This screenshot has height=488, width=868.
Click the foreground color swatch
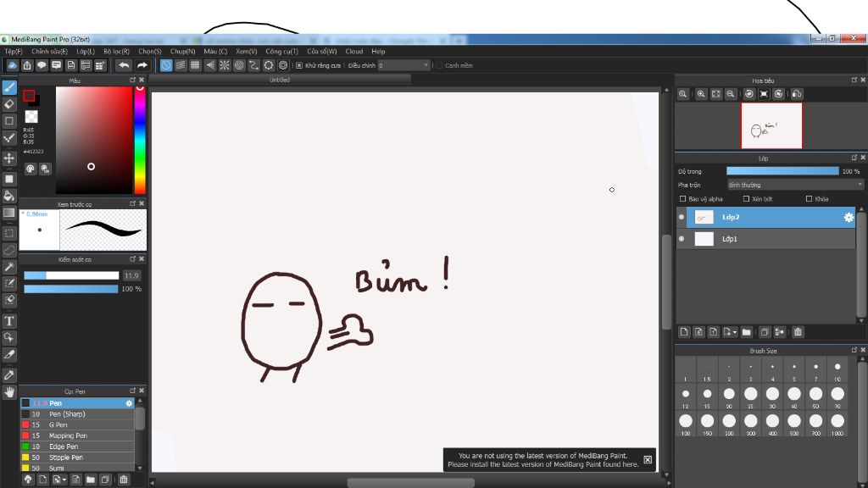point(30,97)
